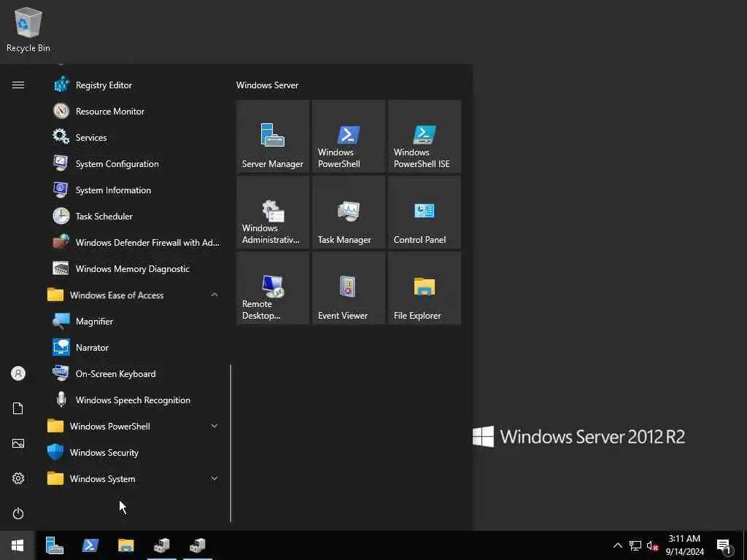Image resolution: width=747 pixels, height=560 pixels.
Task: Launch Resource Monitor
Action: (x=133, y=112)
